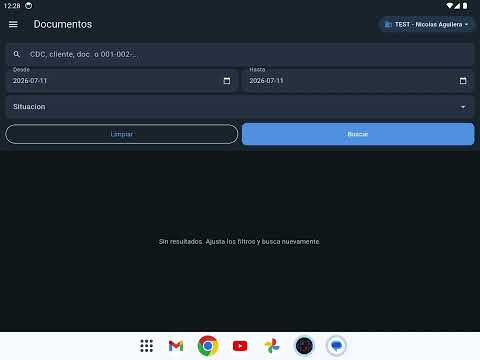Launch YouTube from the taskbar

pyautogui.click(x=240, y=346)
